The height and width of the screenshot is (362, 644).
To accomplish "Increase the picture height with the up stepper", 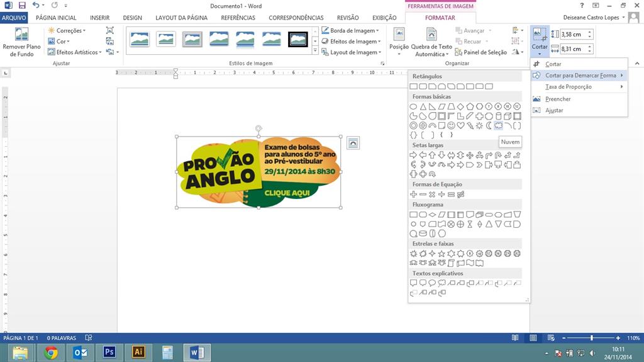I will [x=590, y=31].
